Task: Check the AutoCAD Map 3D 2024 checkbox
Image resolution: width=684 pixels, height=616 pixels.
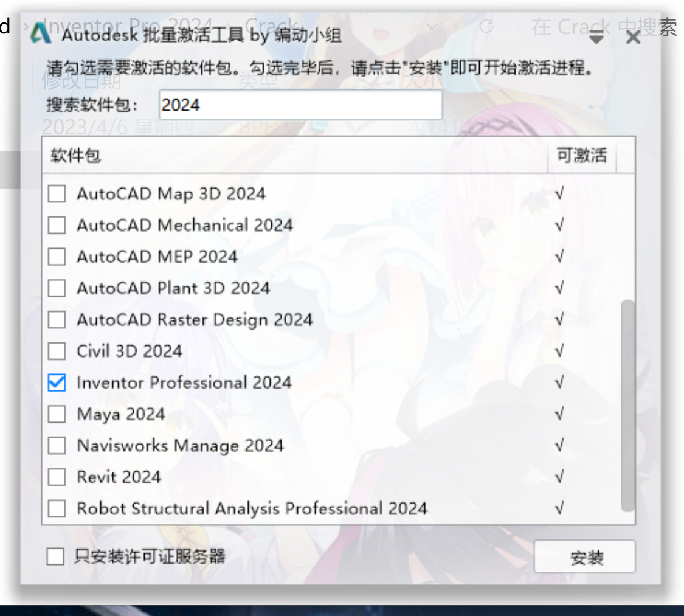Action: [57, 194]
